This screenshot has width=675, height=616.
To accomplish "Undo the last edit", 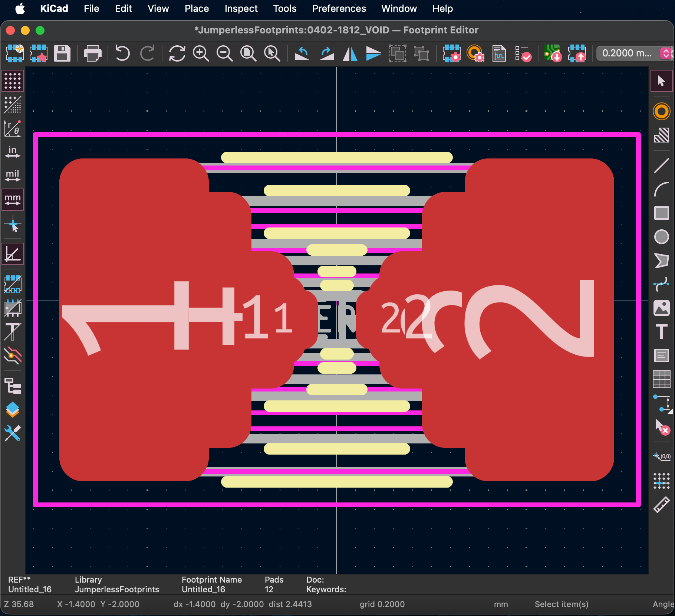I will click(x=122, y=53).
